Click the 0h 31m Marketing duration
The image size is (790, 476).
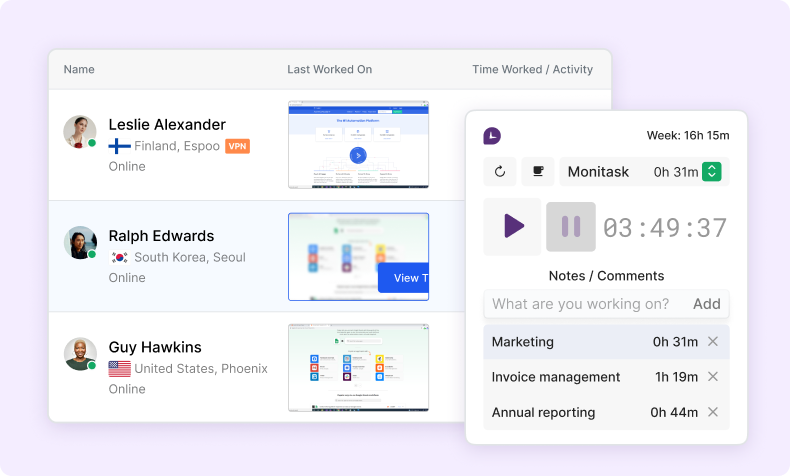[x=675, y=342]
